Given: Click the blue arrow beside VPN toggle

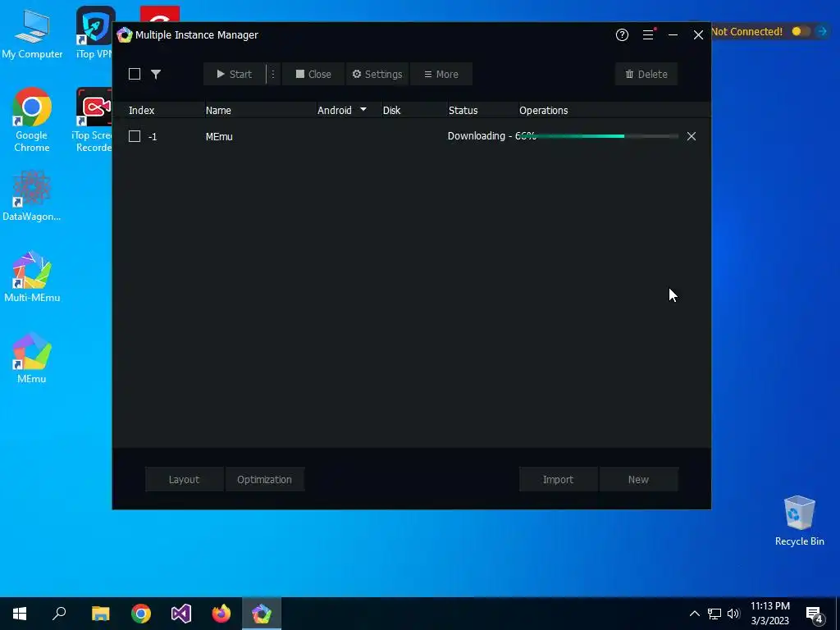Looking at the screenshot, I should coord(822,32).
